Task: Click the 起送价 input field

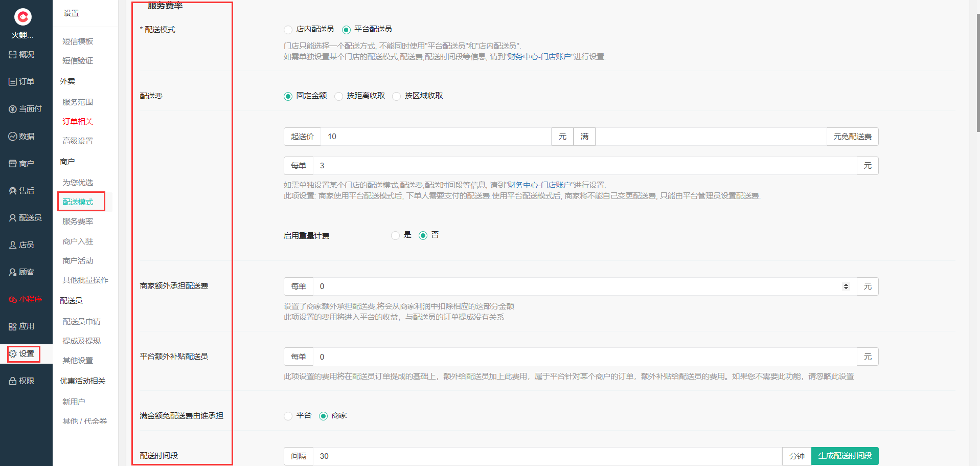Action: point(436,137)
